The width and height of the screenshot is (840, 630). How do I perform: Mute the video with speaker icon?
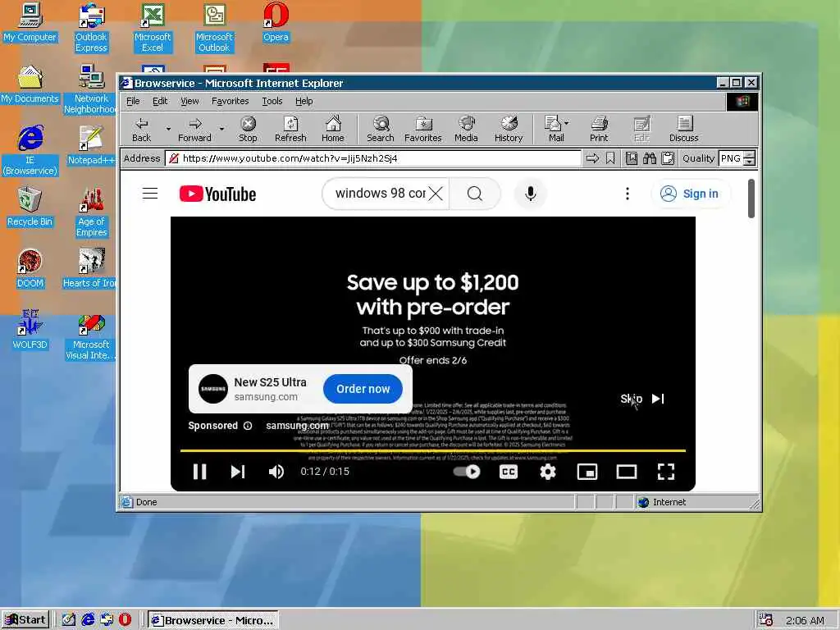pyautogui.click(x=276, y=472)
